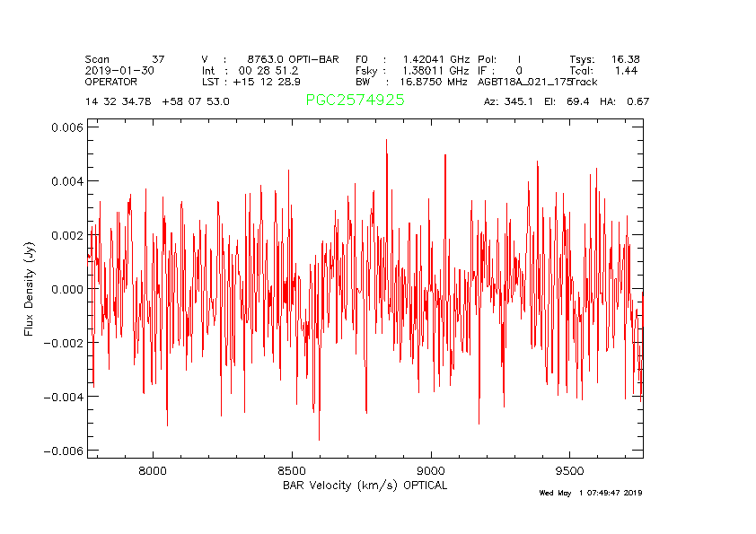Image resolution: width=756 pixels, height=534 pixels.
Task: Click the Flux Density (Jy) axis label
Action: [x=30, y=289]
